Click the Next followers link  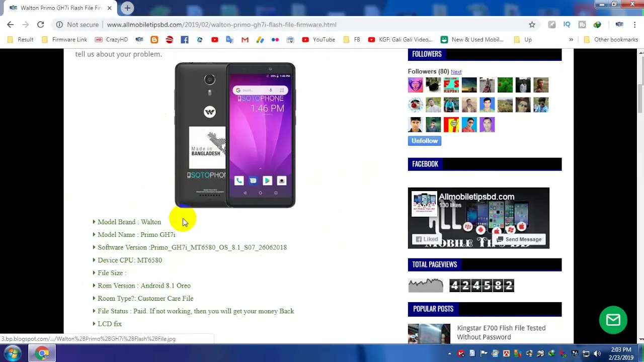[x=456, y=72]
